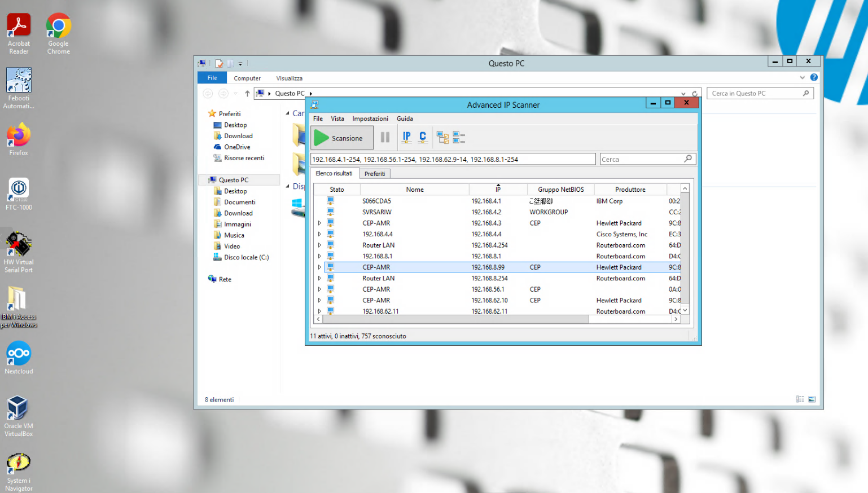Click the pause scan icon
This screenshot has width=868, height=493.
385,137
